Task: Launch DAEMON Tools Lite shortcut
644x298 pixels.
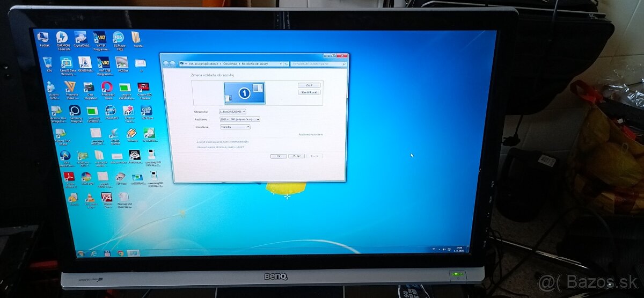Action: (62, 40)
